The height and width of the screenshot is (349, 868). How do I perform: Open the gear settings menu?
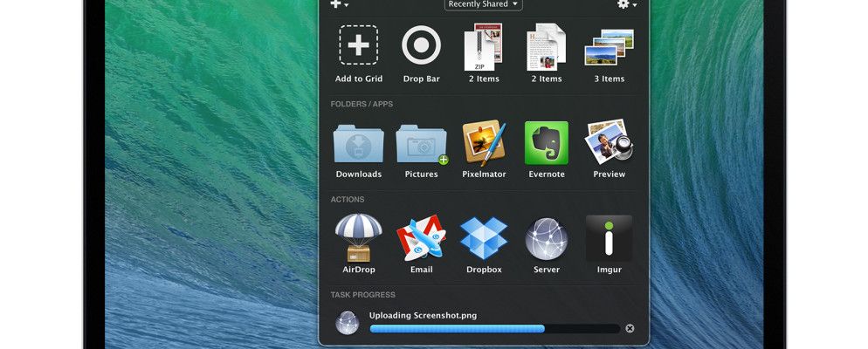click(625, 4)
